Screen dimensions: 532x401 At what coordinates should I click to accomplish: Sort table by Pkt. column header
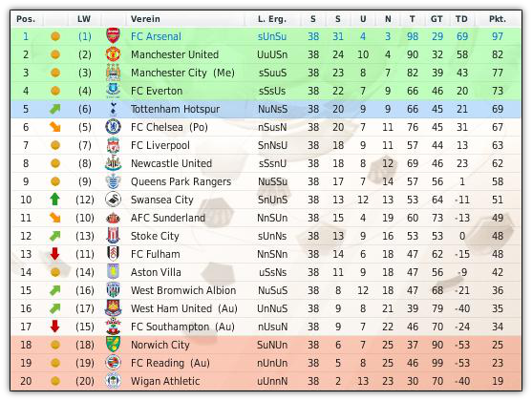pyautogui.click(x=498, y=19)
